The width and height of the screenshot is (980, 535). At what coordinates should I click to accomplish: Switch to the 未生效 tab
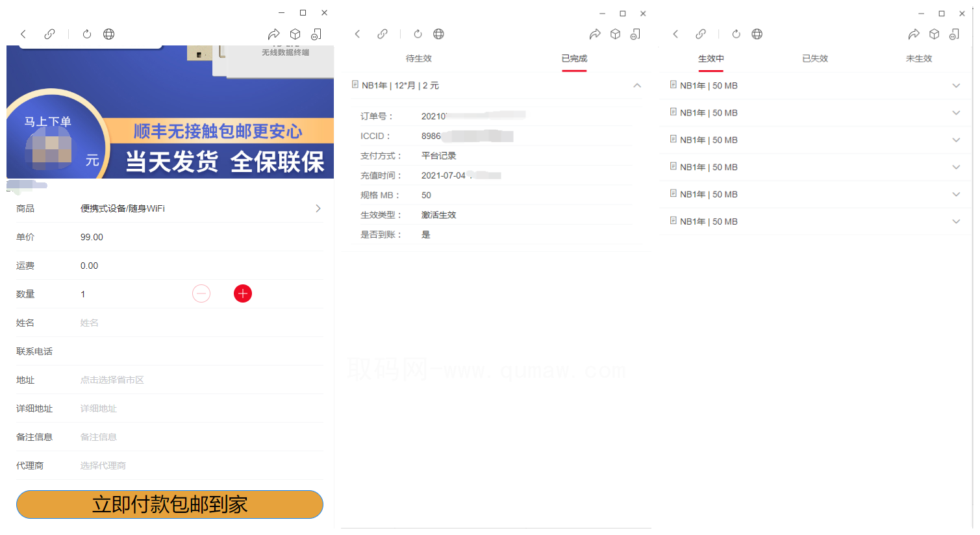(x=919, y=58)
